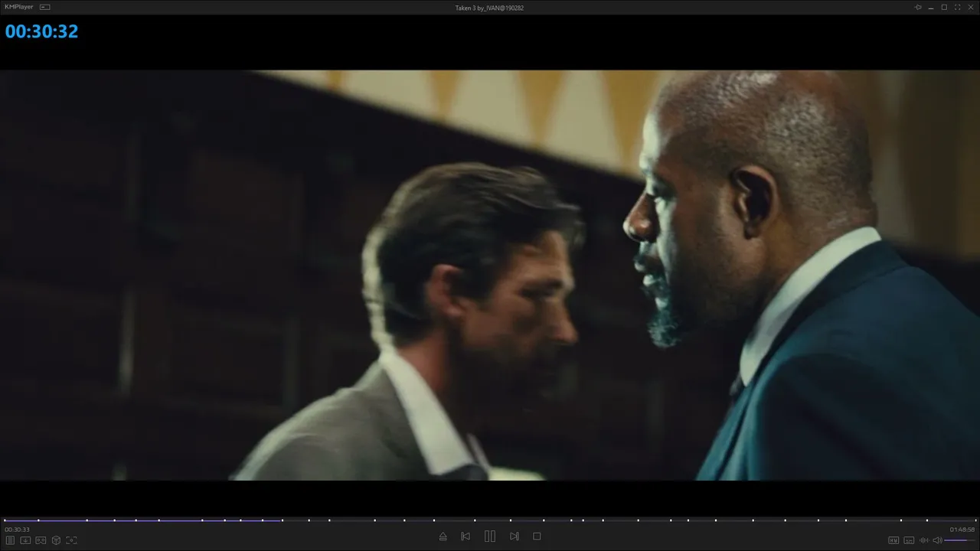The height and width of the screenshot is (551, 980).
Task: Pause the video playback
Action: coord(490,536)
